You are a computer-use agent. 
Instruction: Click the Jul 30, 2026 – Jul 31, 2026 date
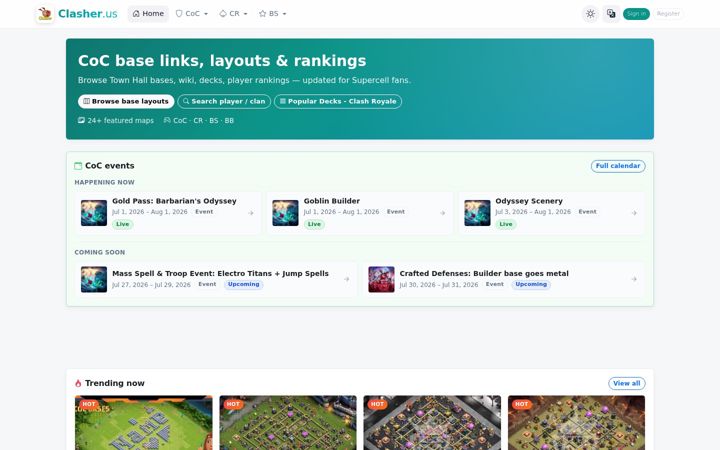click(439, 285)
